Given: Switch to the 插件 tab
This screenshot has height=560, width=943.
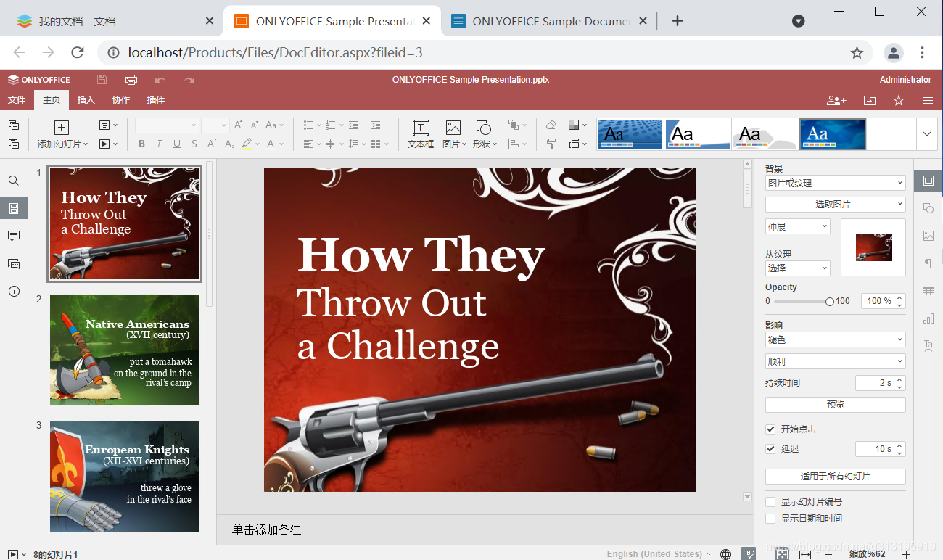Looking at the screenshot, I should tap(156, 100).
